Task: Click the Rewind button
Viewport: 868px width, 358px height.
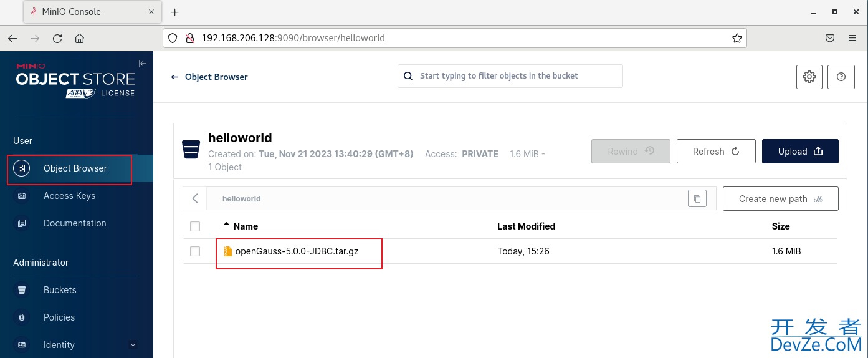Action: (x=631, y=152)
